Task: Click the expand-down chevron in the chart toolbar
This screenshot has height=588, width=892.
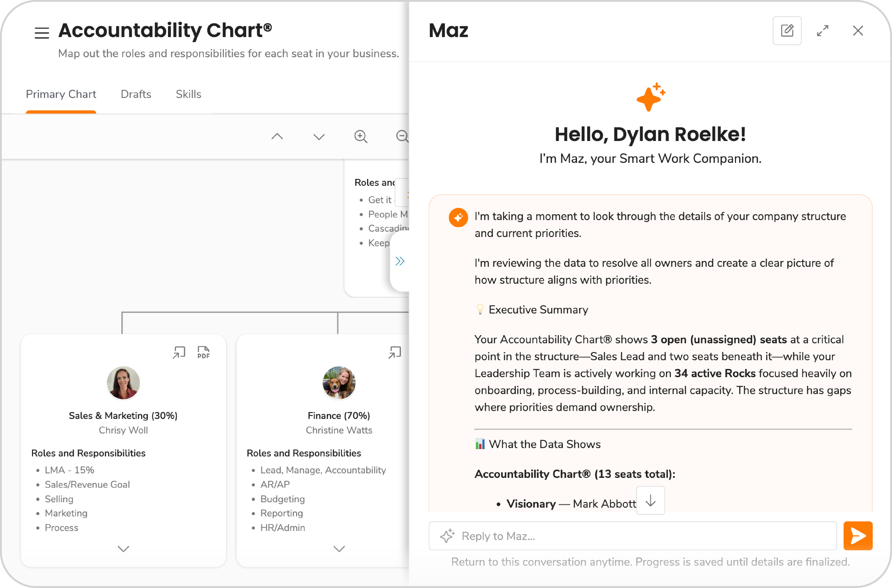Action: [319, 137]
